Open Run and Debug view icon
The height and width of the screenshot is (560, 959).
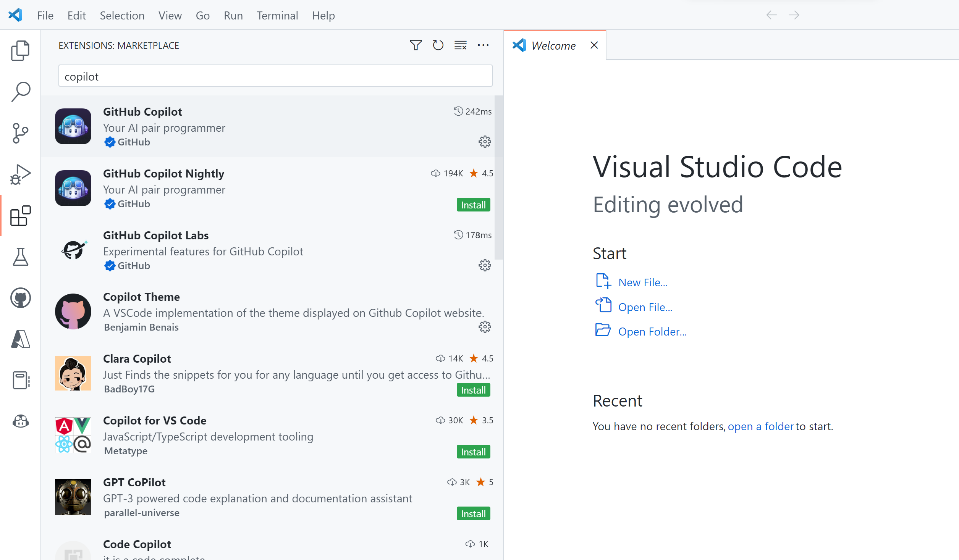pyautogui.click(x=20, y=174)
